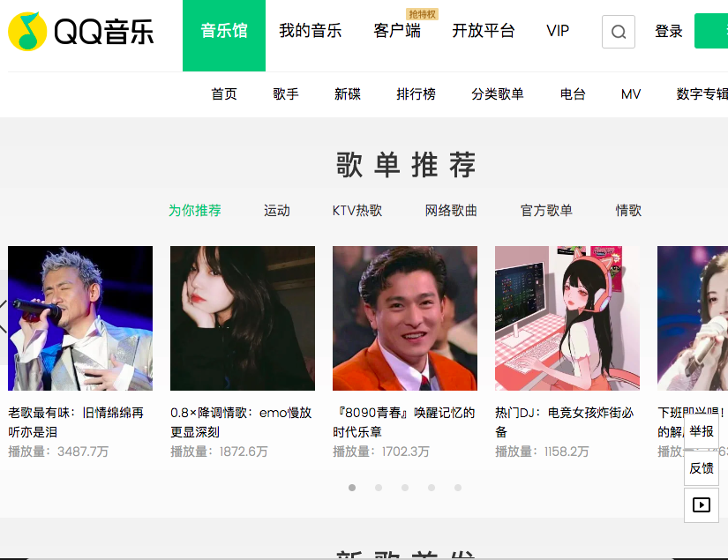Select the fourth carousel page dot

(432, 488)
